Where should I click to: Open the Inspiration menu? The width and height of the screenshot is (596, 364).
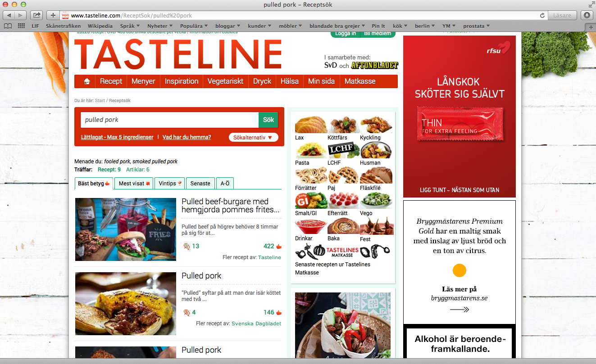coord(182,81)
